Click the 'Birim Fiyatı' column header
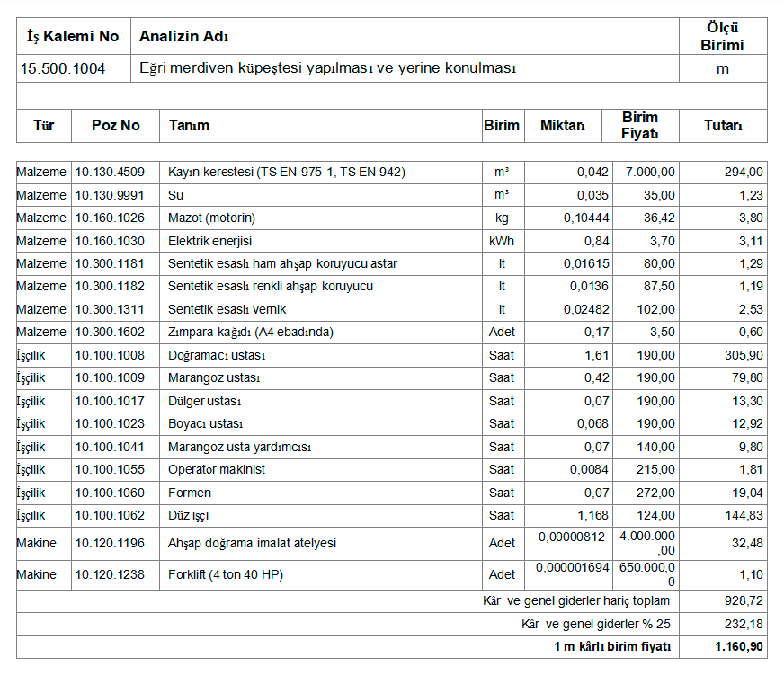Viewport: 784px width, 675px height. [640, 126]
